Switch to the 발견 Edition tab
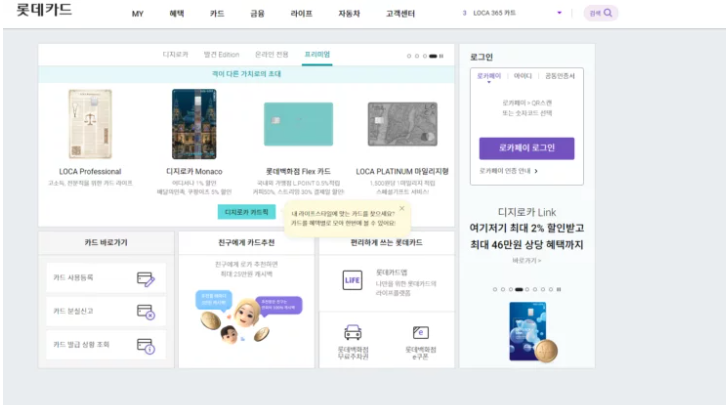The height and width of the screenshot is (405, 726). pyautogui.click(x=222, y=55)
